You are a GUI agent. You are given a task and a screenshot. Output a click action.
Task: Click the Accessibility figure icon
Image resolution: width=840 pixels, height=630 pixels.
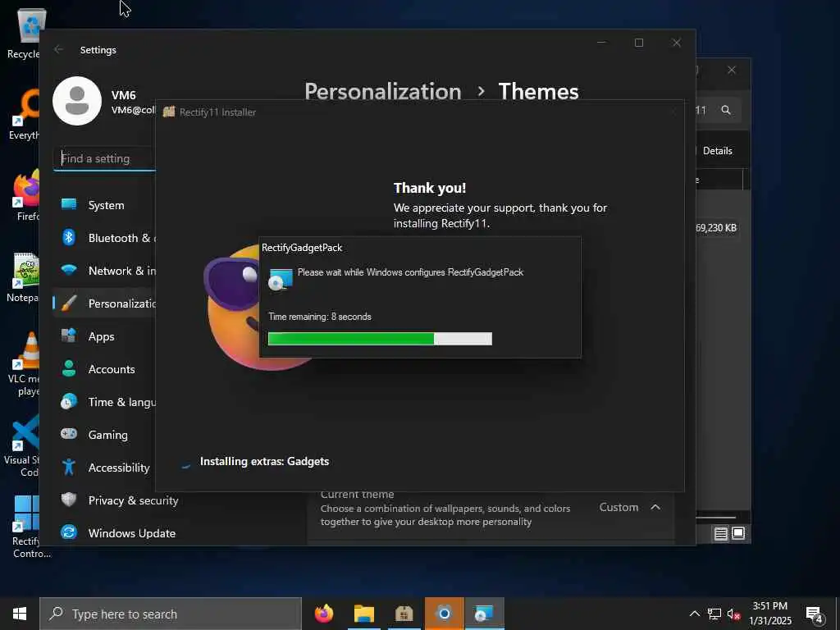point(69,467)
